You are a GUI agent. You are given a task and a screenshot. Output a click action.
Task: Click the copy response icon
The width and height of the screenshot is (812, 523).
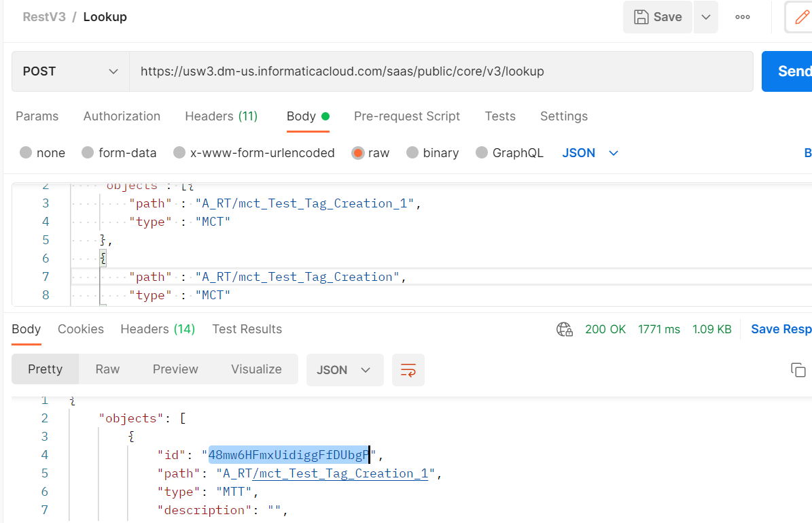[798, 370]
